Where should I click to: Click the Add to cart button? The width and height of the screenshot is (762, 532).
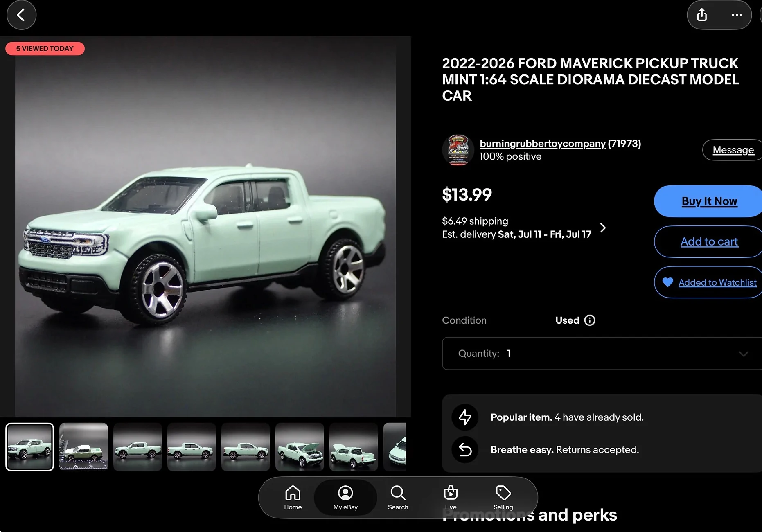[x=708, y=241]
